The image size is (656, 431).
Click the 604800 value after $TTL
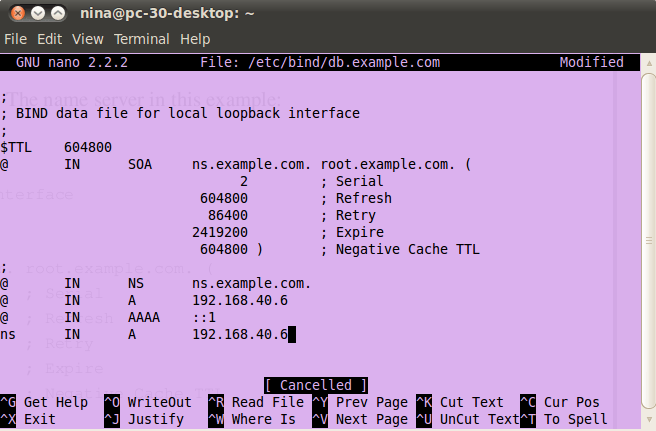(88, 147)
